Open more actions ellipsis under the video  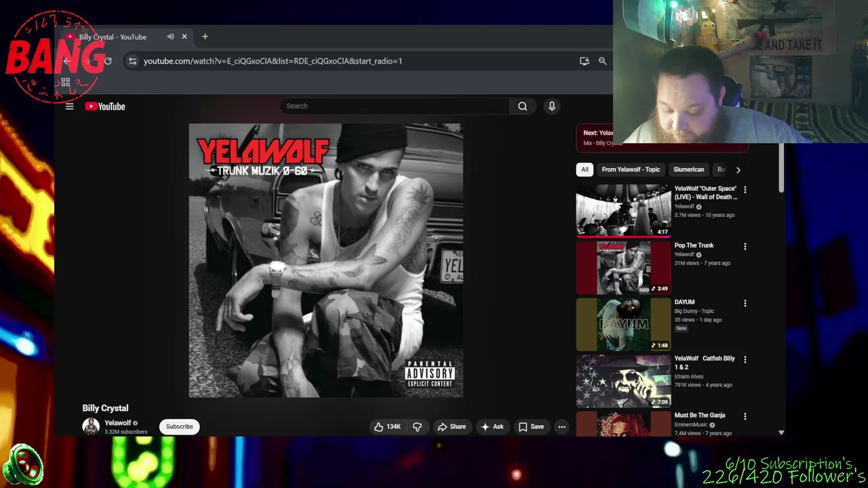coord(561,427)
